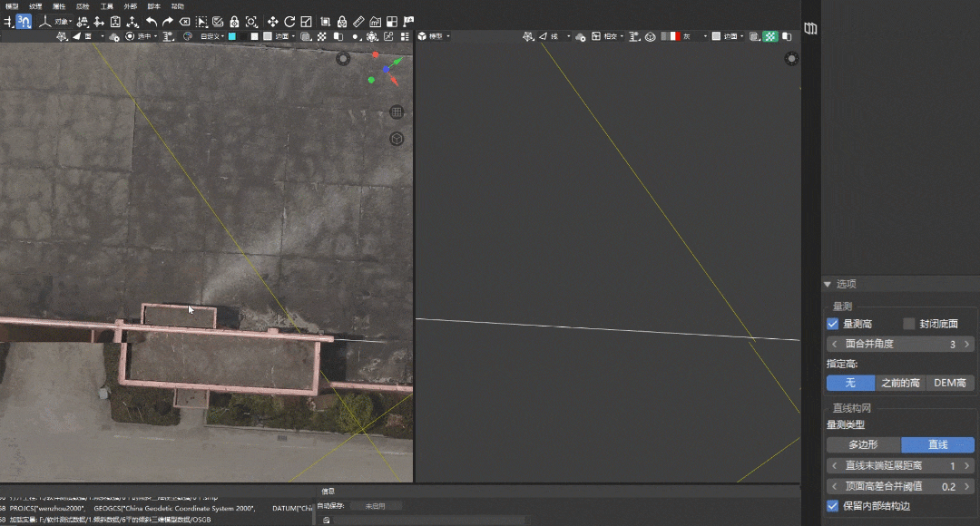This screenshot has height=526, width=980.
Task: Collapse the 选项 panel section
Action: (828, 284)
